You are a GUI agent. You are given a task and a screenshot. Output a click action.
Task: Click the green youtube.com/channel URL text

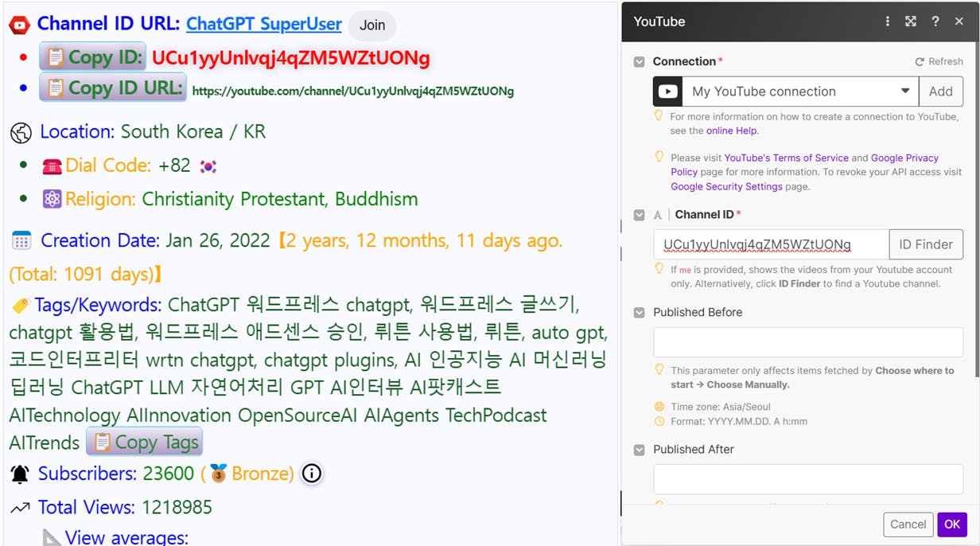pyautogui.click(x=353, y=91)
